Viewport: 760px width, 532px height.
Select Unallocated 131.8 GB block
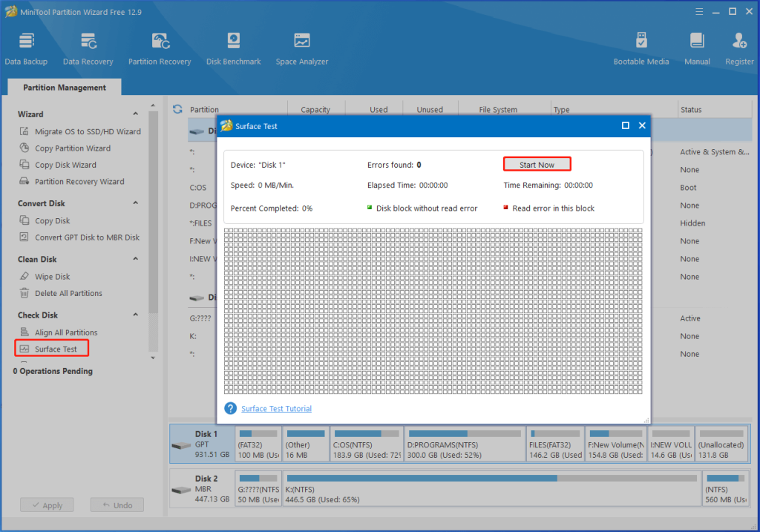click(721, 444)
